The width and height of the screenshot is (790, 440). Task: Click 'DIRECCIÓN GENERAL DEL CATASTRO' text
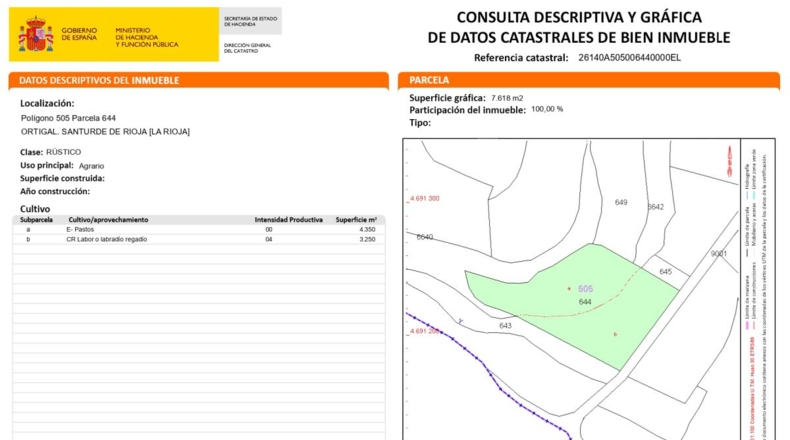(247, 48)
